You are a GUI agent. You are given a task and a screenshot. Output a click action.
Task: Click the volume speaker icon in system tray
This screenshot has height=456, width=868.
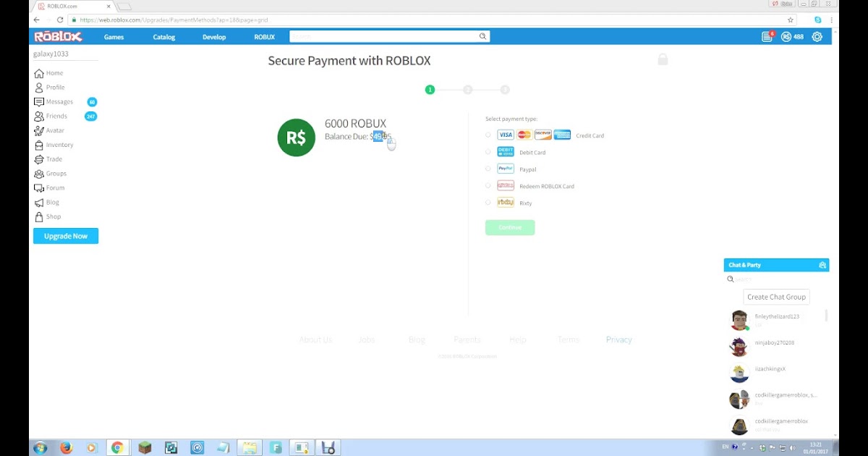click(793, 447)
